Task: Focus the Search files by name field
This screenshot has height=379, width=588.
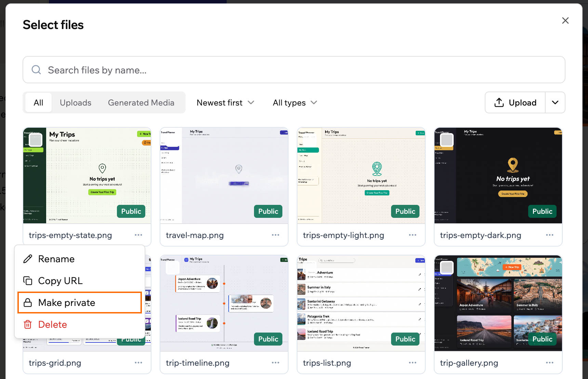Action: tap(294, 70)
